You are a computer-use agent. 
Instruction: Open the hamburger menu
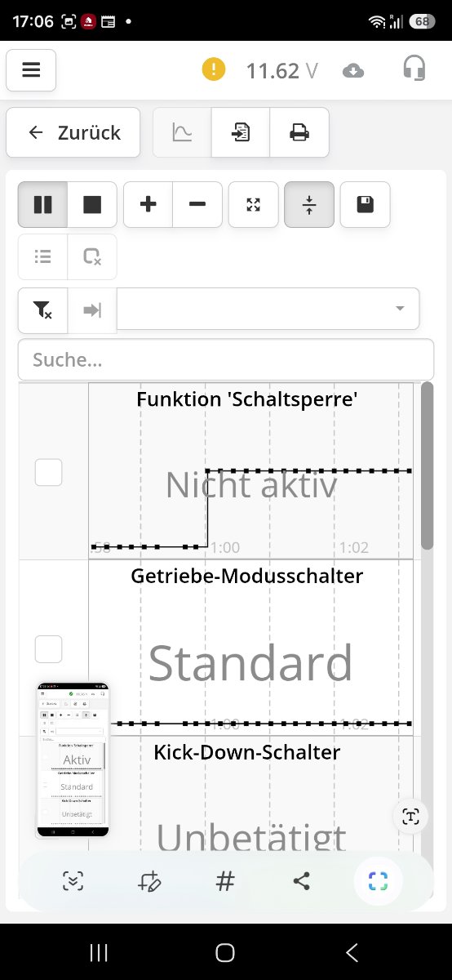(31, 70)
